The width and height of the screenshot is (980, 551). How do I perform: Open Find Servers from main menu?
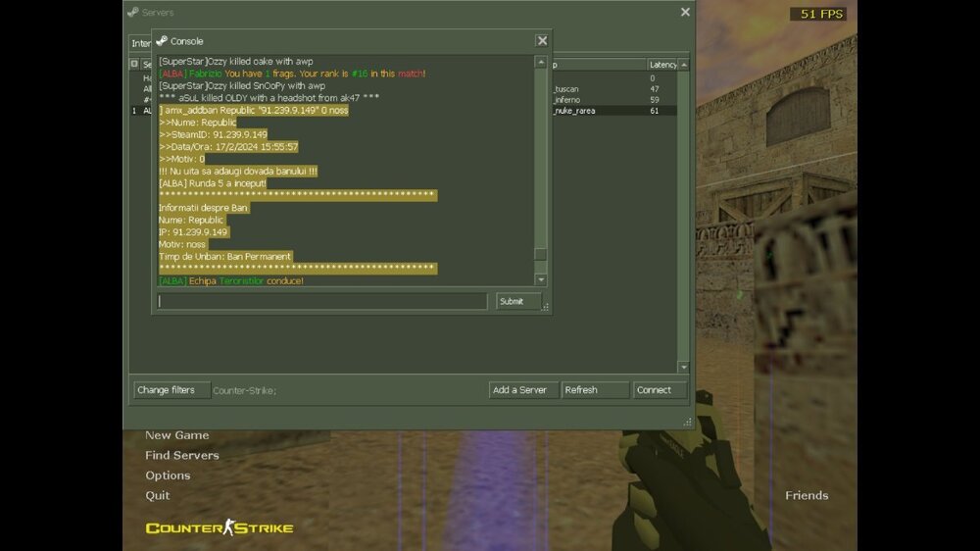point(182,455)
